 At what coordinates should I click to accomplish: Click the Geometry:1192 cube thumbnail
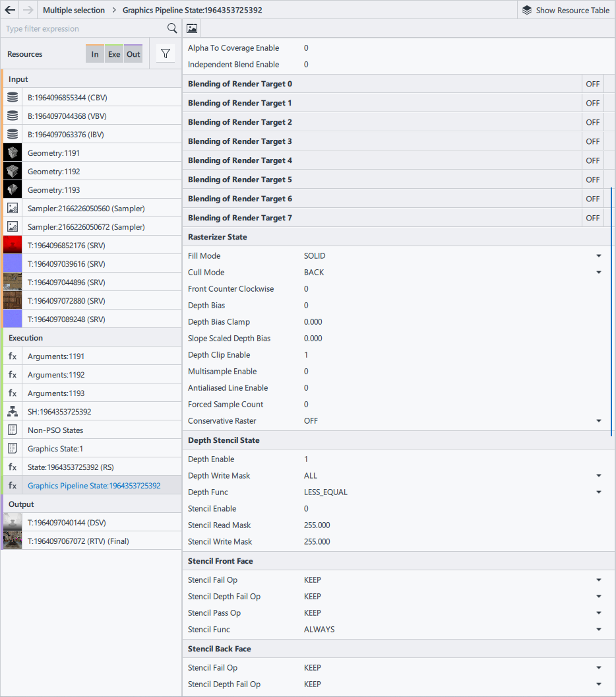[13, 171]
